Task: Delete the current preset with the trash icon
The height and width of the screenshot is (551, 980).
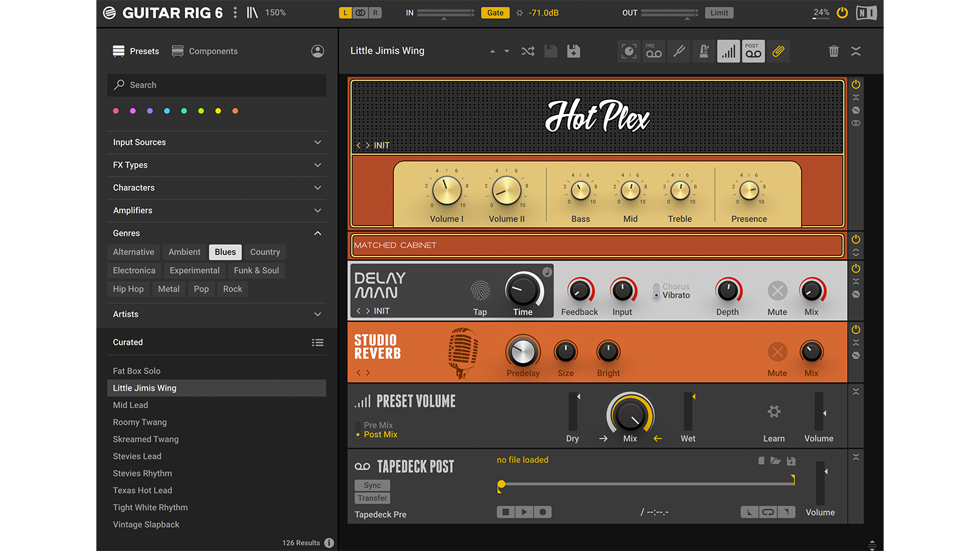Action: [833, 51]
